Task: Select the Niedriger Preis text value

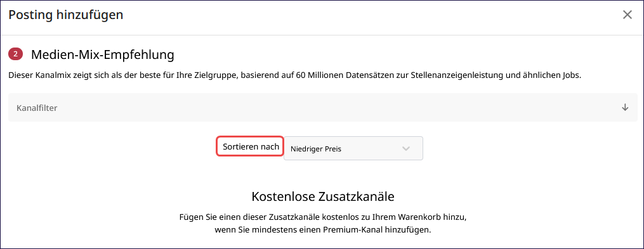Action: tap(316, 149)
